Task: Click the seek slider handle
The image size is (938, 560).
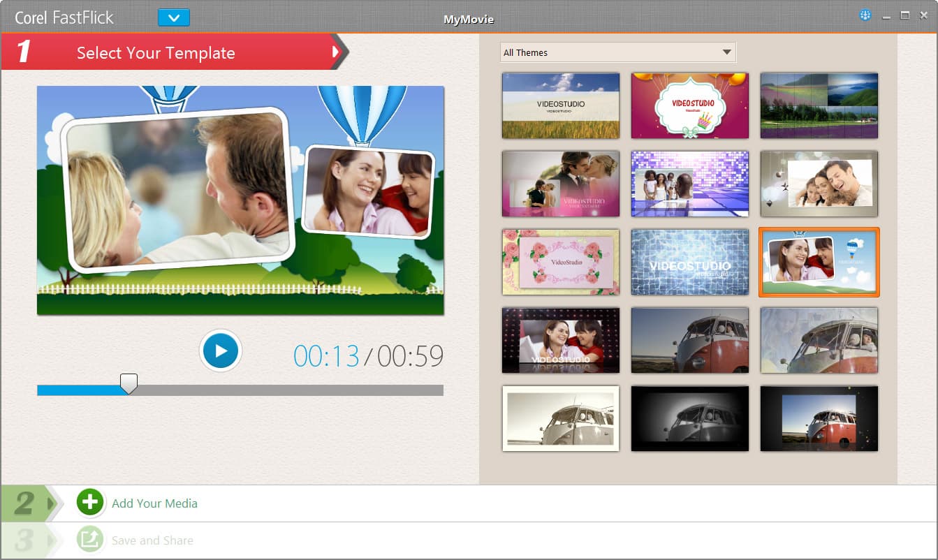Action: [129, 383]
